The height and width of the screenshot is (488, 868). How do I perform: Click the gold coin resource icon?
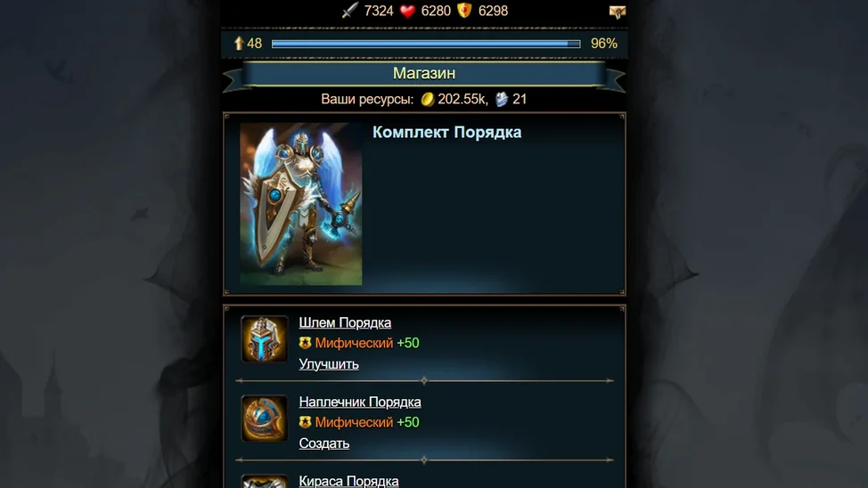(x=428, y=99)
